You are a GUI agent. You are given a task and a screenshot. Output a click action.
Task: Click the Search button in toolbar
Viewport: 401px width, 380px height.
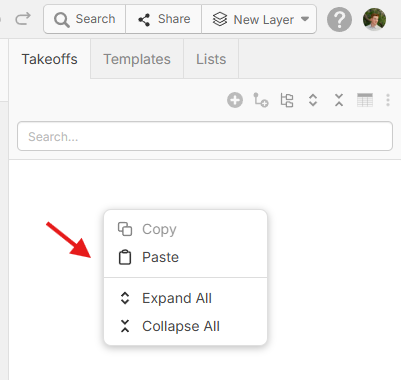tap(85, 19)
